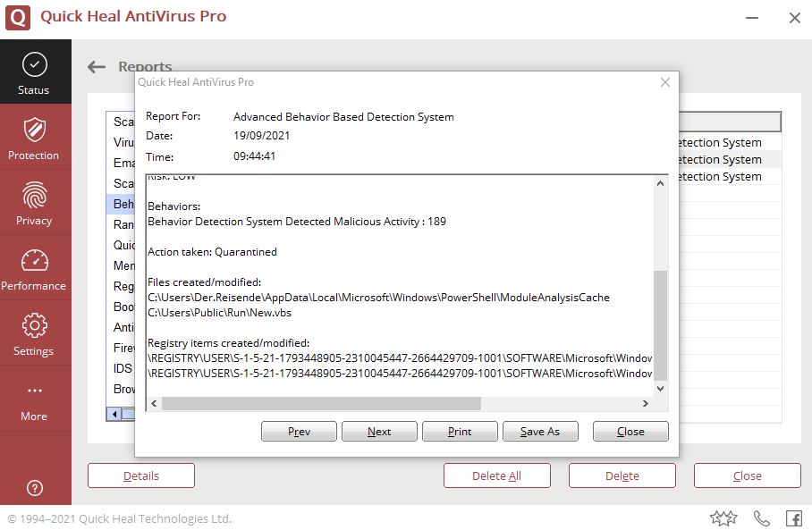Minimize the Quick Heal main window
Image resolution: width=812 pixels, height=530 pixels.
click(x=752, y=18)
